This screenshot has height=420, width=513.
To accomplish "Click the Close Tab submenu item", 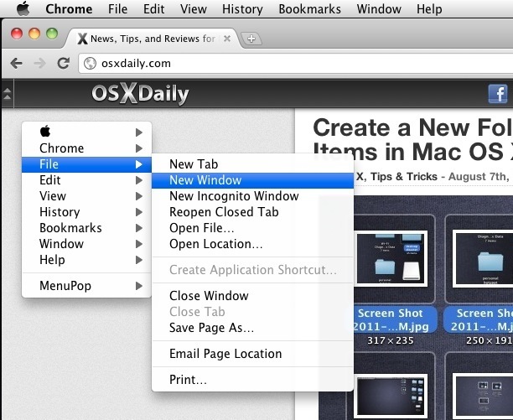I will click(252, 312).
